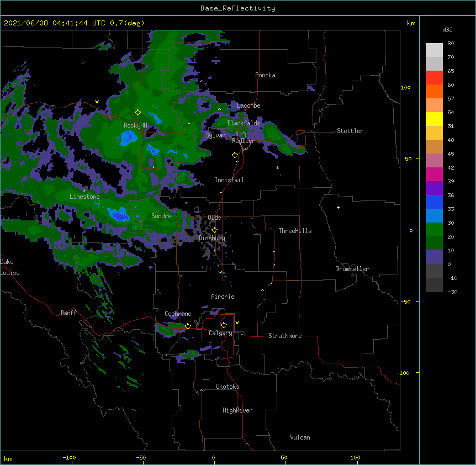Click the Base_Reflectivity title text

coord(237,8)
